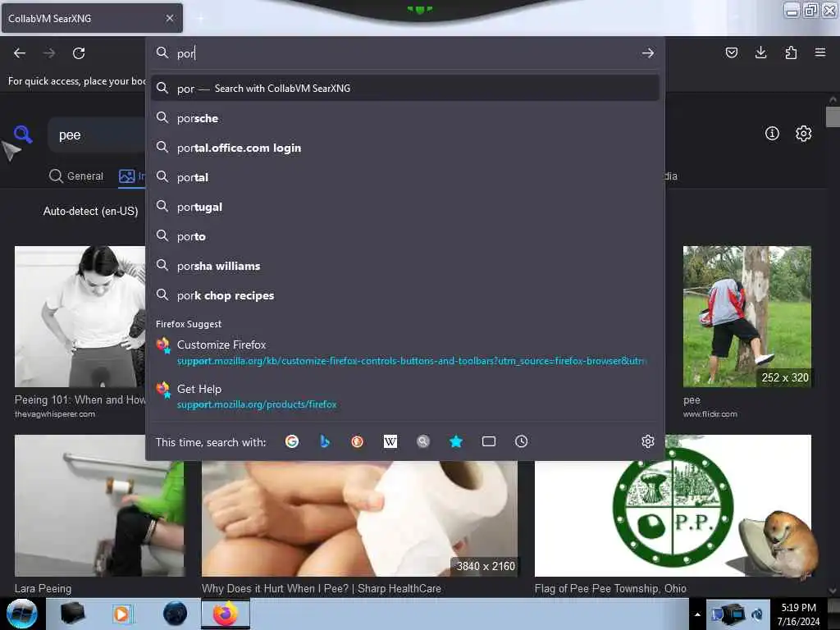Open Firefox in the taskbar
Viewport: 840px width, 630px height.
pyautogui.click(x=226, y=614)
